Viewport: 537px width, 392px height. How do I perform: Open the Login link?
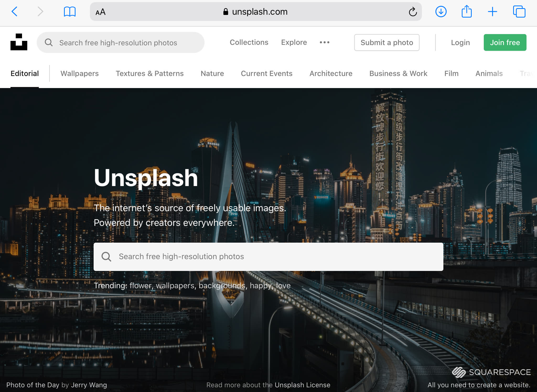[x=460, y=42]
